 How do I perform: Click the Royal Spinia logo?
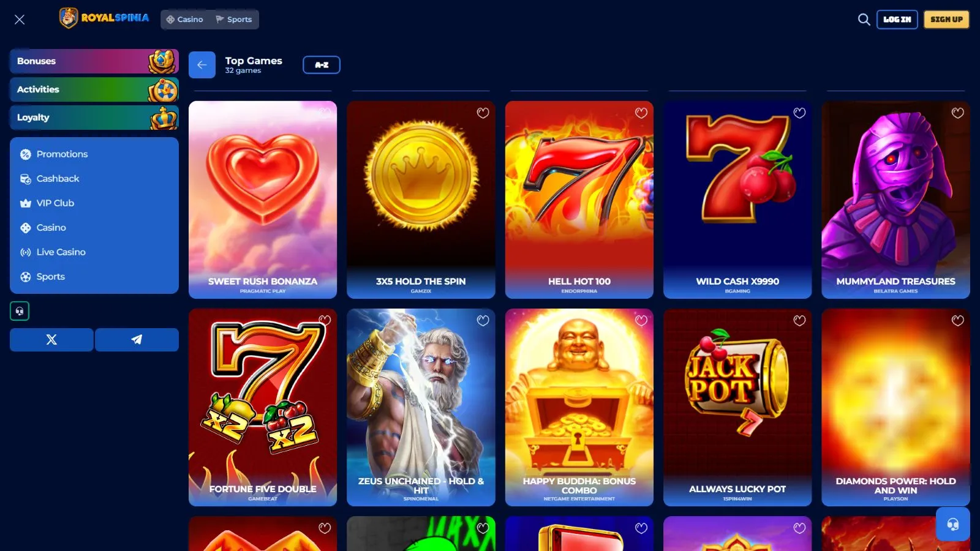(x=104, y=18)
